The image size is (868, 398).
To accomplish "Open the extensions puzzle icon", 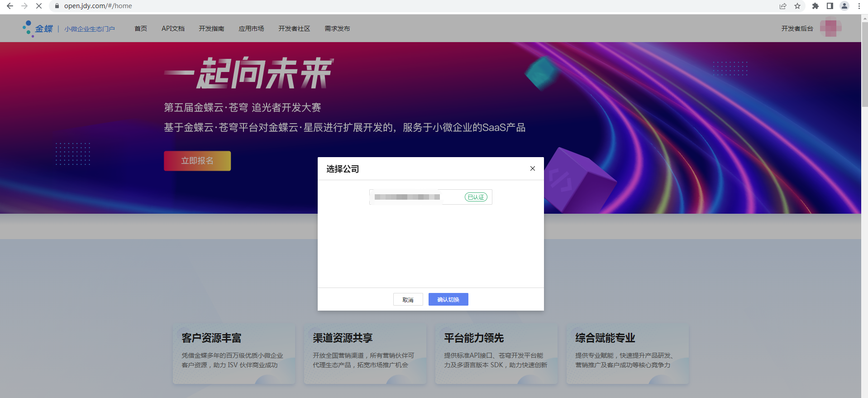I will pyautogui.click(x=816, y=6).
